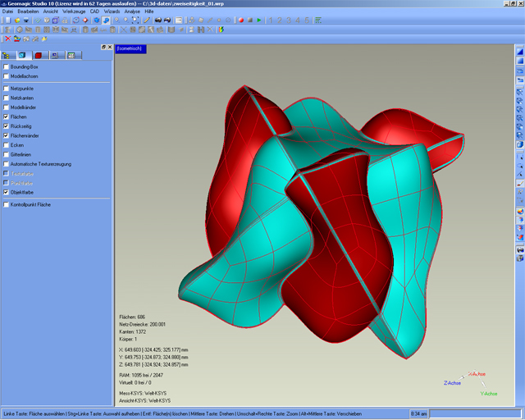Select the red cube tab in side panel
525x420 pixels.
(39, 55)
